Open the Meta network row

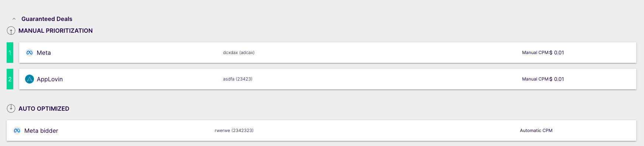(328, 53)
